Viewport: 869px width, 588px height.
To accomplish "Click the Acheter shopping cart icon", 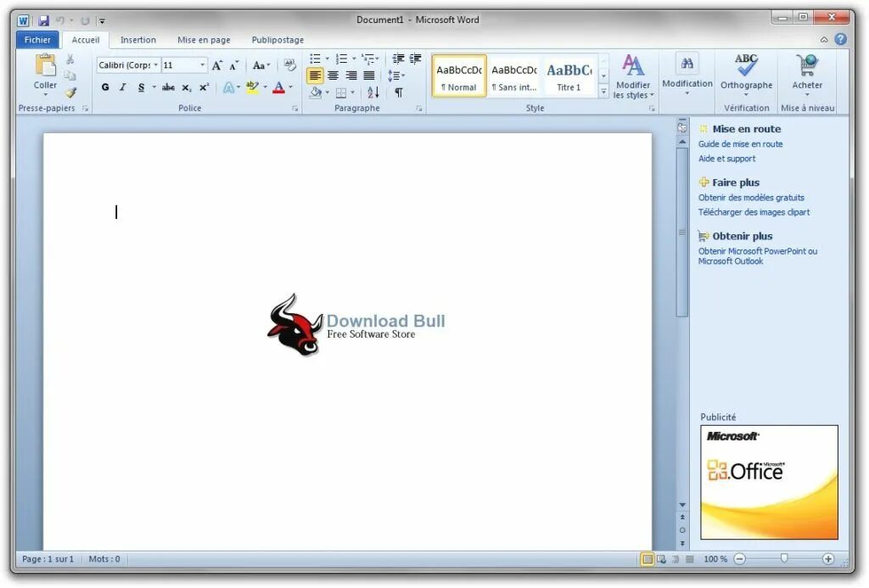I will pos(807,65).
